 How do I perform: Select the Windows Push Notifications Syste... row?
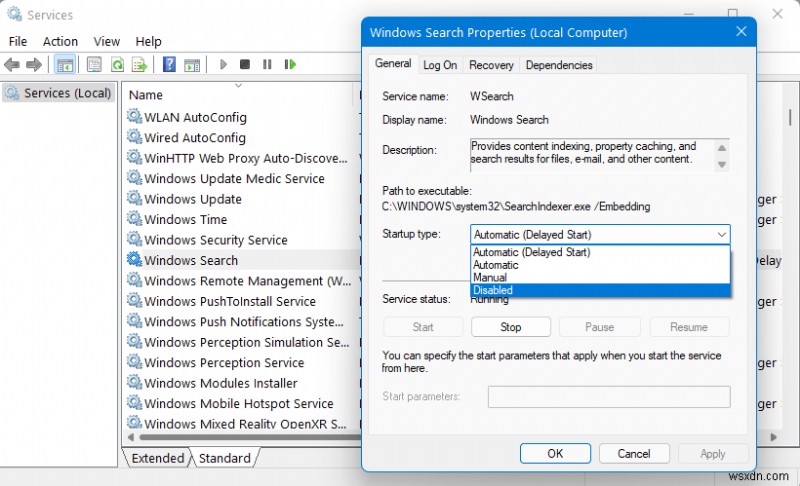click(242, 321)
